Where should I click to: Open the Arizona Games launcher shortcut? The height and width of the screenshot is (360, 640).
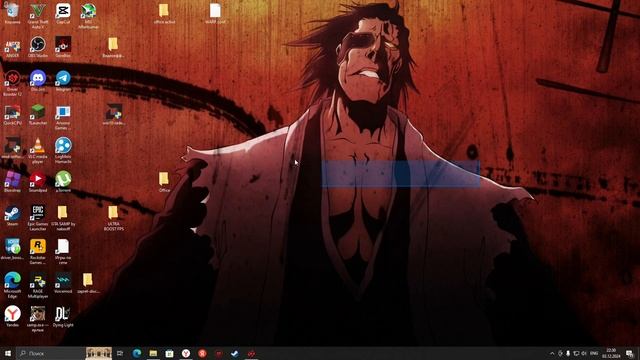pos(63,117)
